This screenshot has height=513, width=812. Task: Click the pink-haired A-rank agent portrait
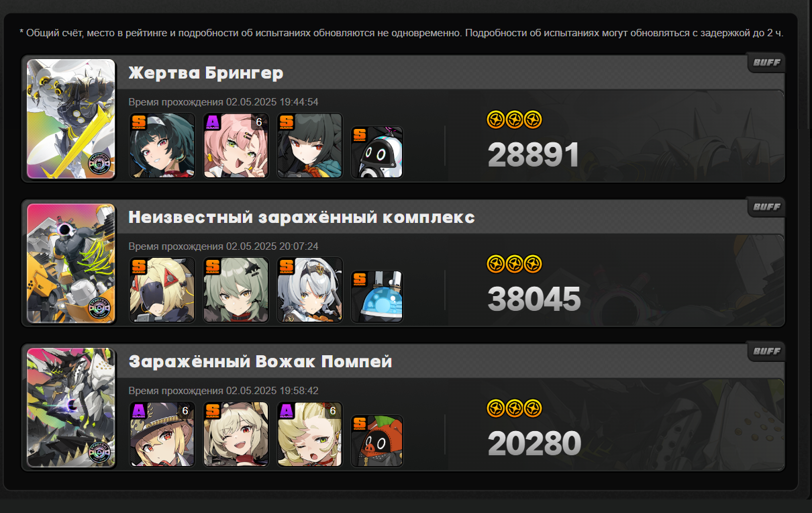(x=236, y=145)
